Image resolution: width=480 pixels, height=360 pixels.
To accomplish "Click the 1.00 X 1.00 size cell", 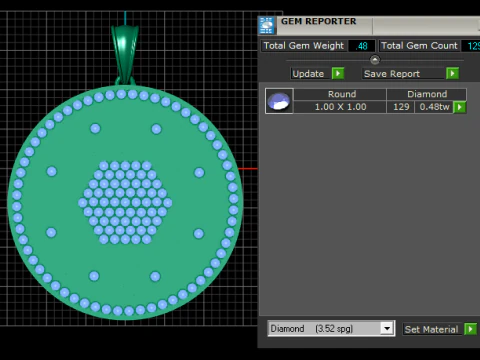I will coord(340,107).
